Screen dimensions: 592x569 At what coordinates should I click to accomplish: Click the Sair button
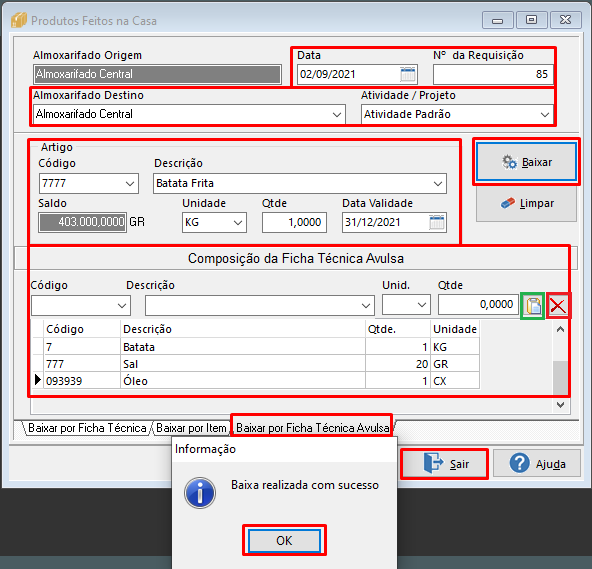click(444, 464)
